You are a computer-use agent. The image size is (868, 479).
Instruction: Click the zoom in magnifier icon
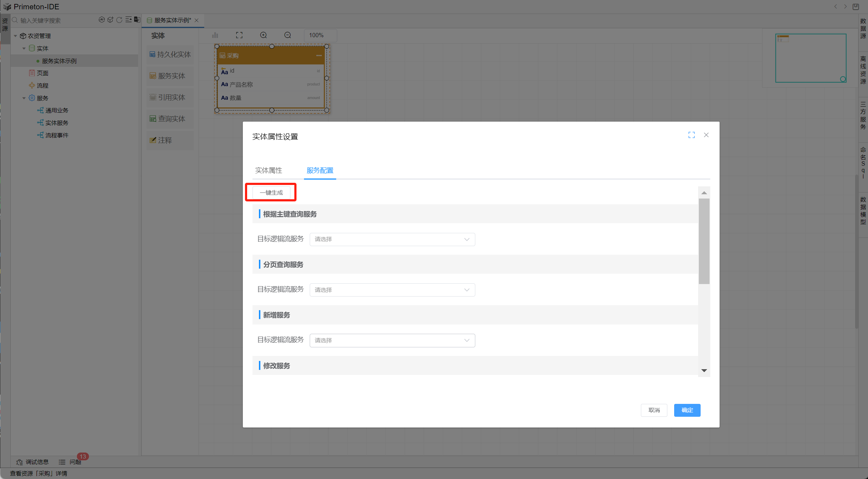pos(264,35)
